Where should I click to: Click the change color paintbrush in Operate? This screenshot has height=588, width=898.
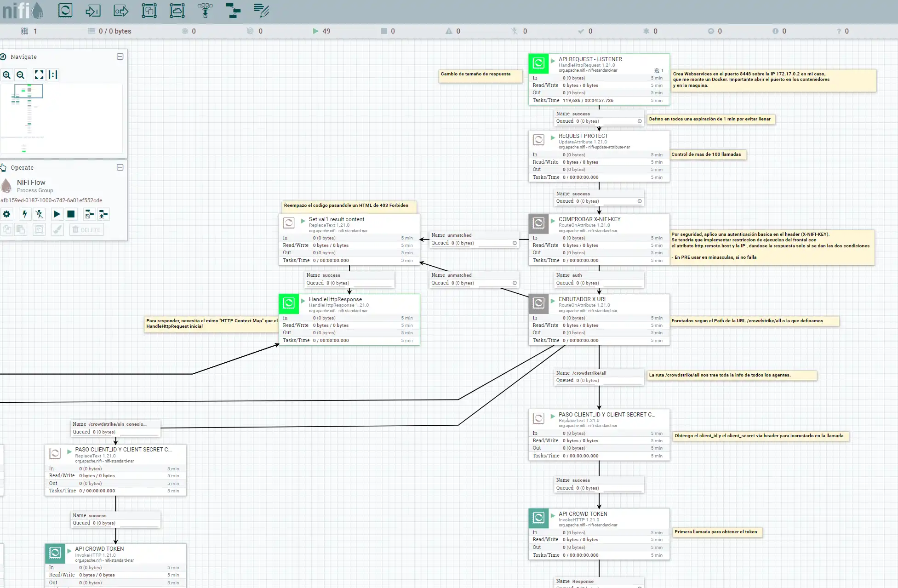[x=57, y=229]
